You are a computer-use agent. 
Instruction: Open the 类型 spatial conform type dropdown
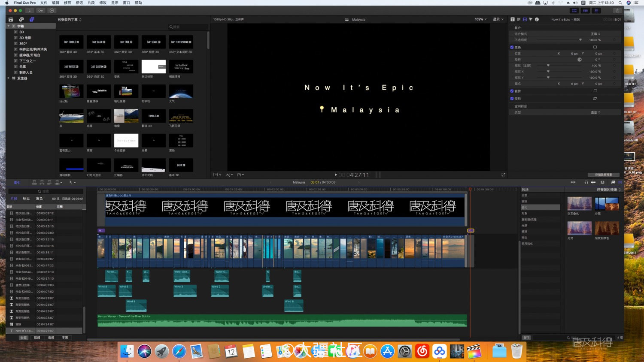pos(595,112)
